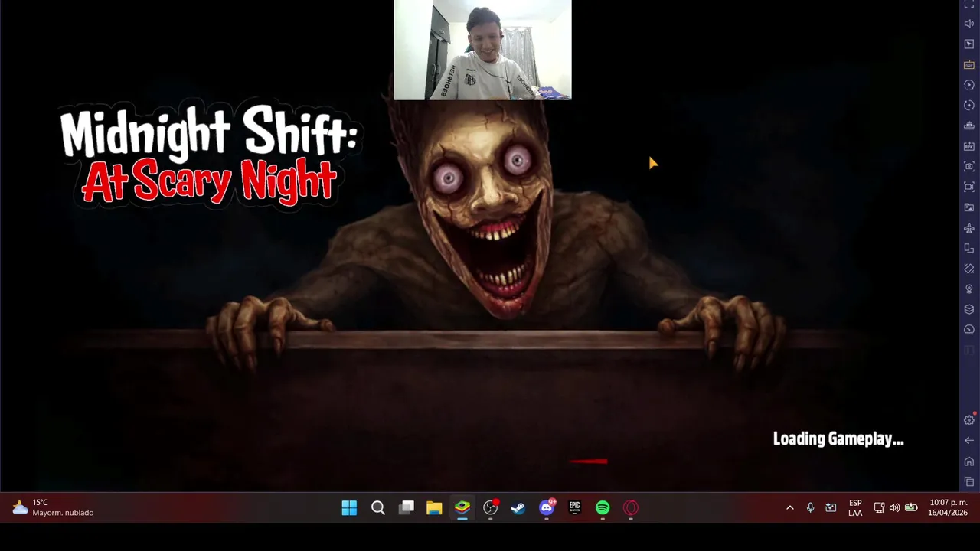The width and height of the screenshot is (980, 551).
Task: Toggle the lock cursor icon in sidebar
Action: 969,44
